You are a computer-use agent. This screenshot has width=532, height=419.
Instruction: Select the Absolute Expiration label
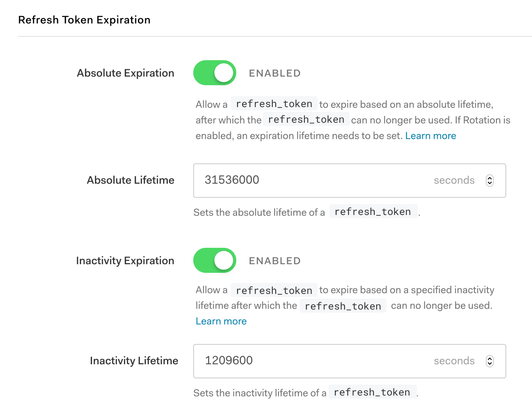[x=126, y=73]
